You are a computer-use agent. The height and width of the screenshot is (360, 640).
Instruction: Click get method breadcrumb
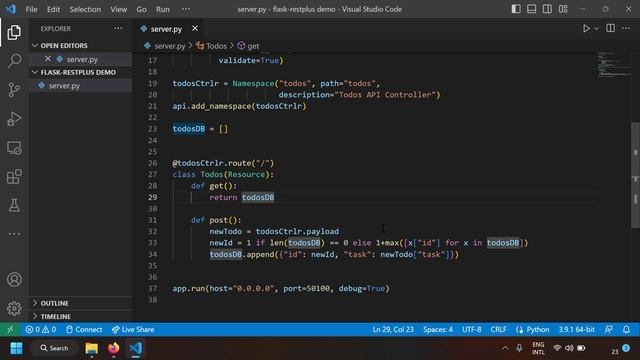(248, 46)
